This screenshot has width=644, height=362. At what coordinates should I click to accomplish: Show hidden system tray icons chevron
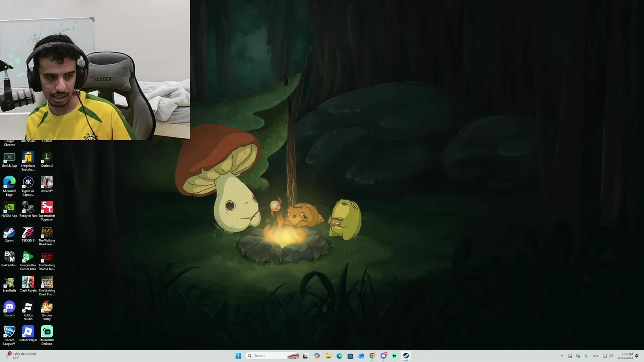point(562,356)
